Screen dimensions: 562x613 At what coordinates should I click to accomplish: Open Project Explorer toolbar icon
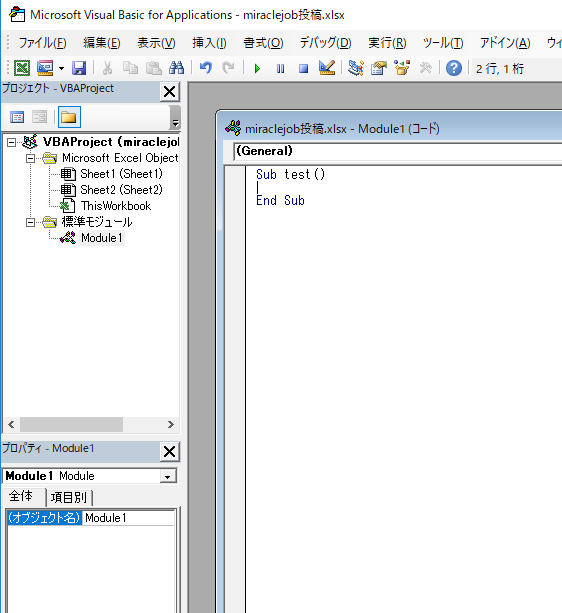(x=356, y=68)
